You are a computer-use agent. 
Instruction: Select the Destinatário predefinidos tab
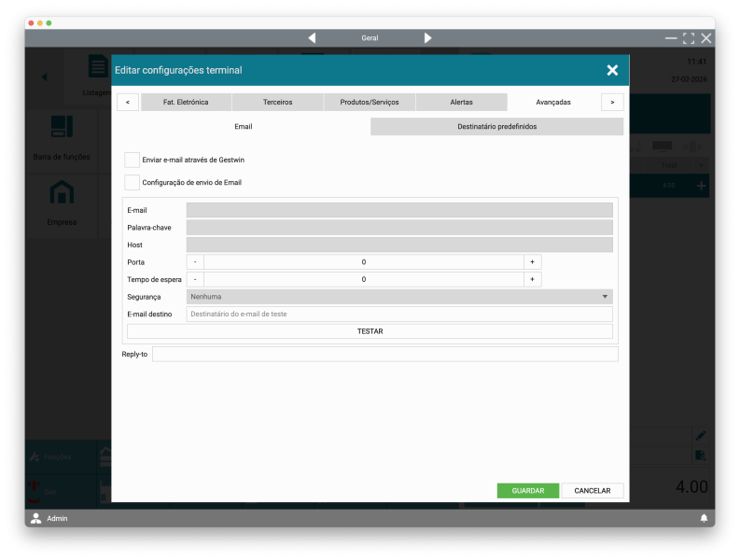(496, 126)
